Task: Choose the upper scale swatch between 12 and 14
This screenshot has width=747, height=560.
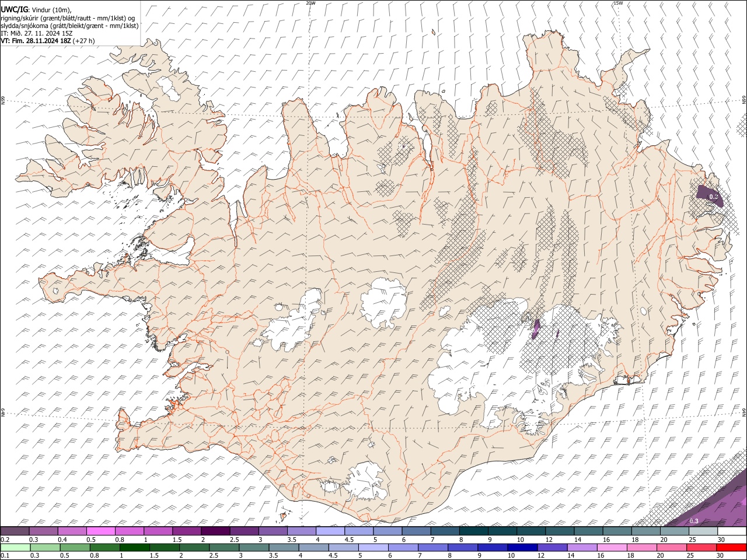Action: (x=560, y=531)
